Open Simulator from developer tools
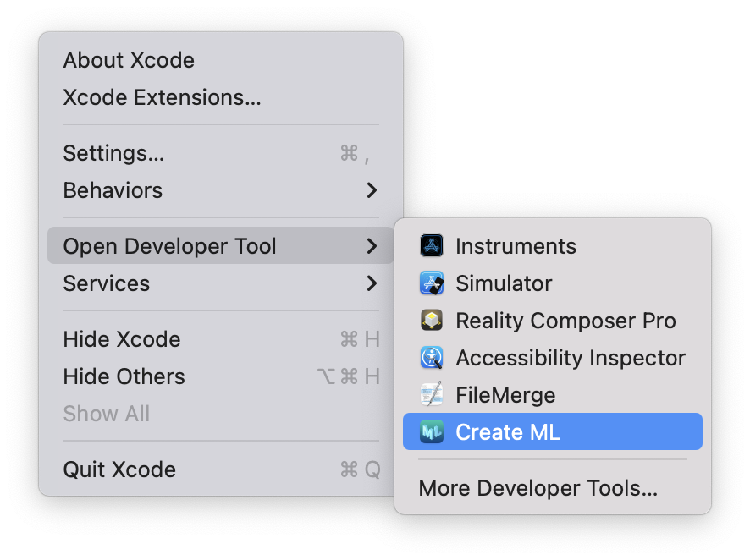Viewport: 750px width, 560px height. click(504, 283)
